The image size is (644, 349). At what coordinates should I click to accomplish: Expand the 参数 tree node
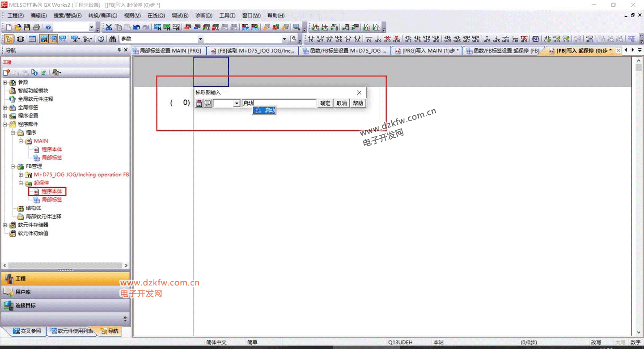tap(5, 82)
